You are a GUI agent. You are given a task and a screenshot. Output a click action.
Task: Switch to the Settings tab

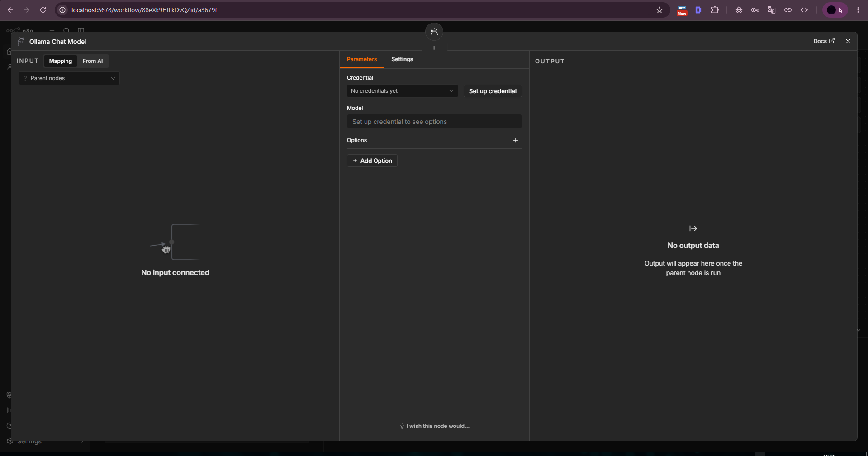tap(402, 59)
